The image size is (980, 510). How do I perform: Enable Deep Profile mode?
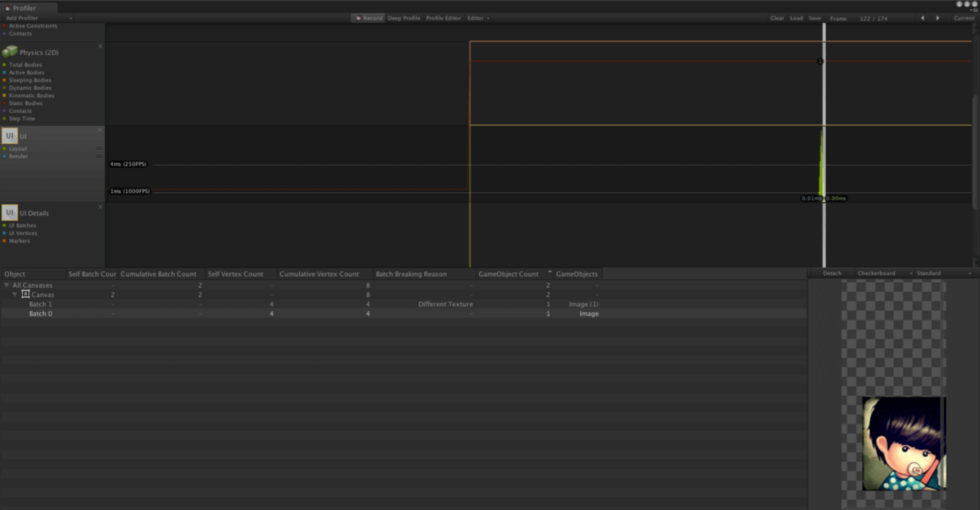click(x=404, y=18)
